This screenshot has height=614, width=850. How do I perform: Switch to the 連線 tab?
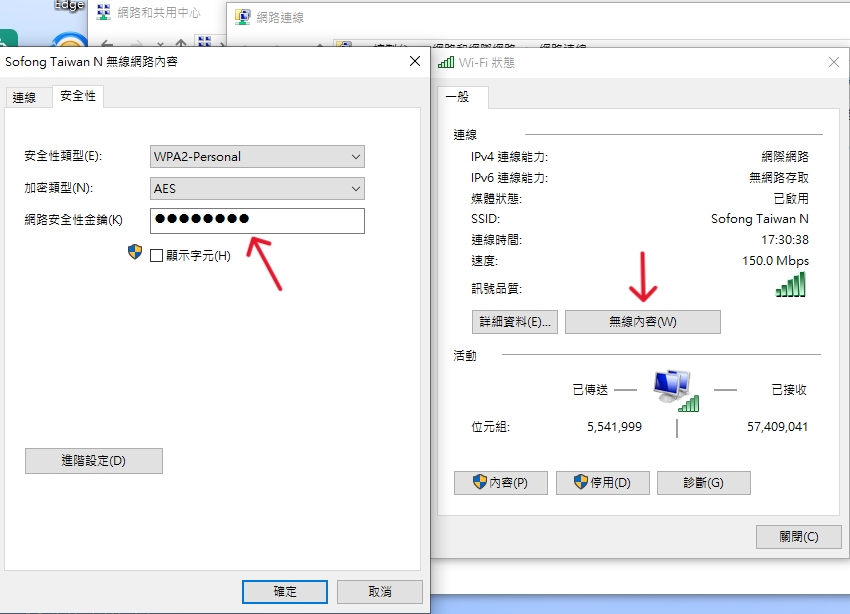tap(24, 98)
